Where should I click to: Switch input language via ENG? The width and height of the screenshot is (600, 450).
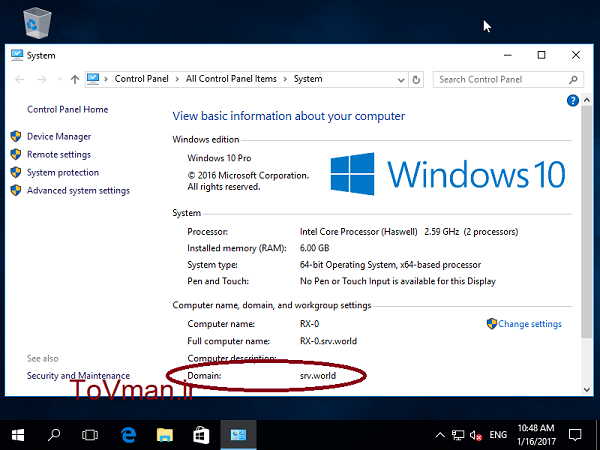[498, 435]
